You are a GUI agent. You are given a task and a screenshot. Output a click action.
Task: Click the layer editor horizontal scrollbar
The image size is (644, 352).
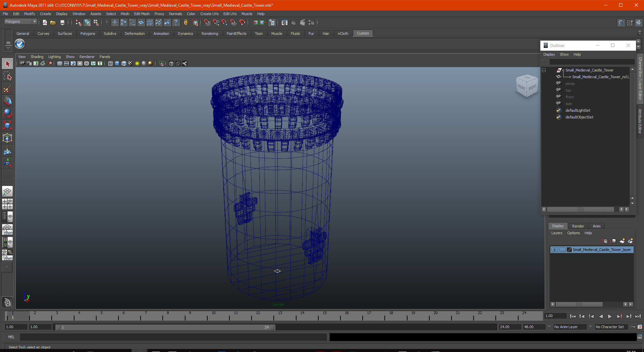point(579,304)
